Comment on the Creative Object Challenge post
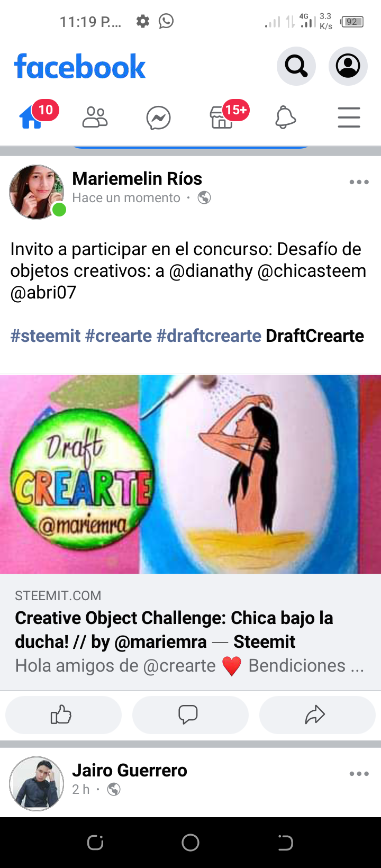This screenshot has width=381, height=868. pyautogui.click(x=190, y=715)
